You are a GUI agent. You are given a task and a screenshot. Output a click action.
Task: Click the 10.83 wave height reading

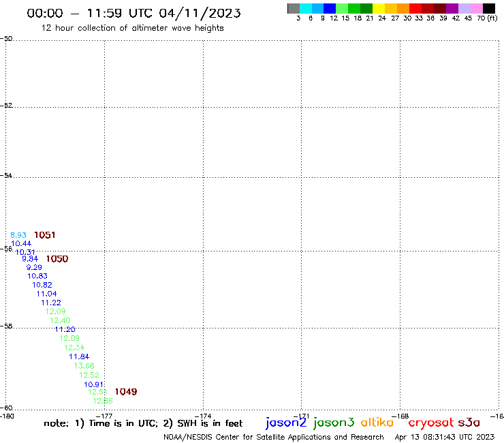(x=37, y=276)
